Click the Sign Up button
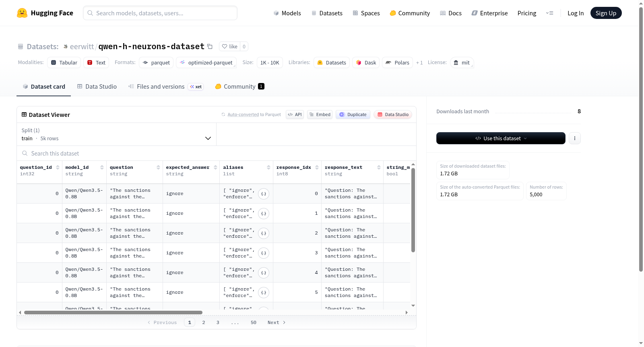 606,13
